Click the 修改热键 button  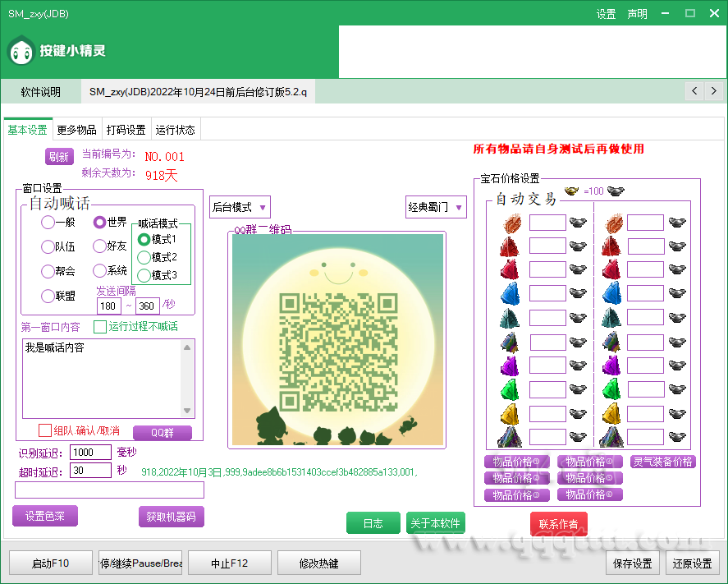pyautogui.click(x=319, y=563)
